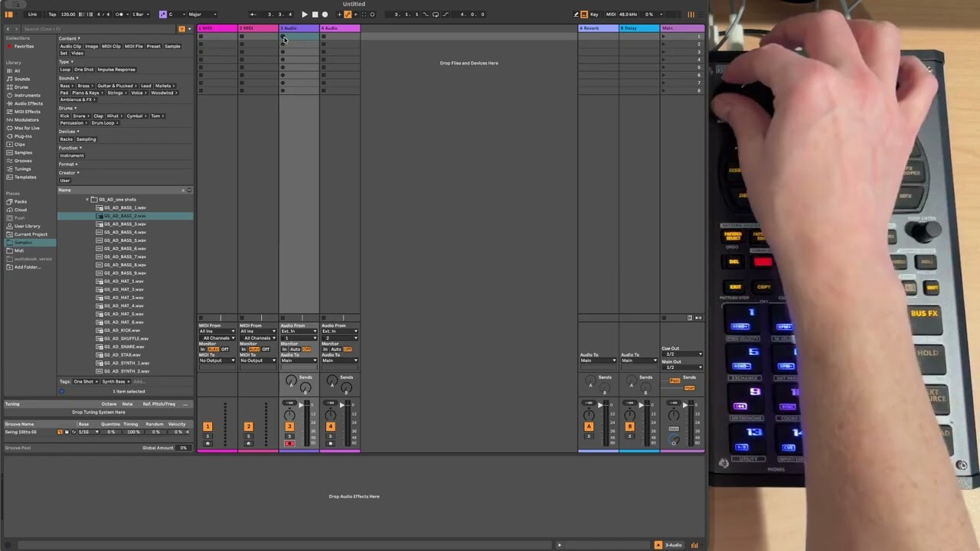Screen dimensions: 980x551
Task: Select the 3 Audio track header
Action: tap(299, 28)
